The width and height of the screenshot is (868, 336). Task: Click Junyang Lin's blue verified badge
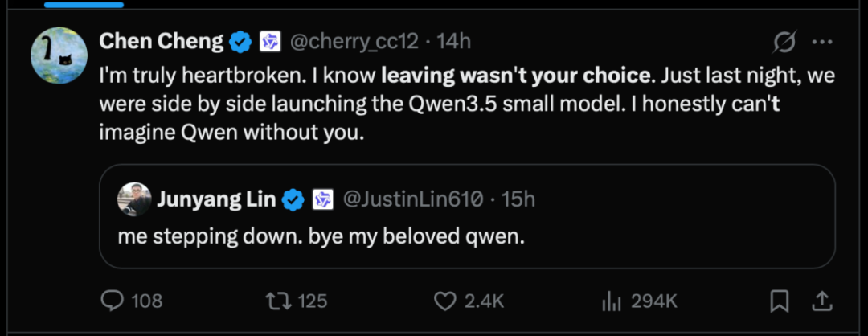click(x=293, y=199)
